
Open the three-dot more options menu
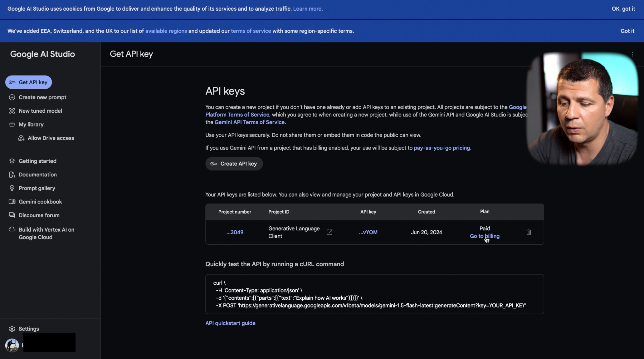pyautogui.click(x=632, y=54)
